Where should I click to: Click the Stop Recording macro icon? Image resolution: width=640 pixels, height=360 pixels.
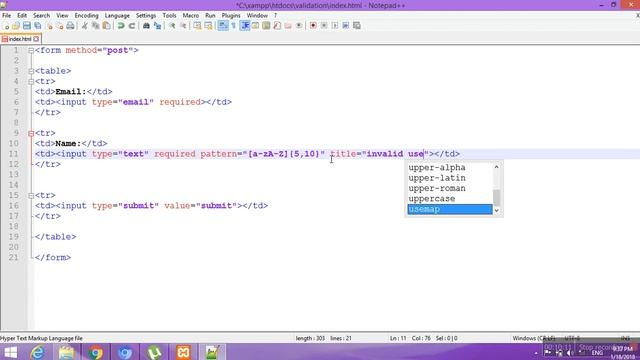coord(324,26)
